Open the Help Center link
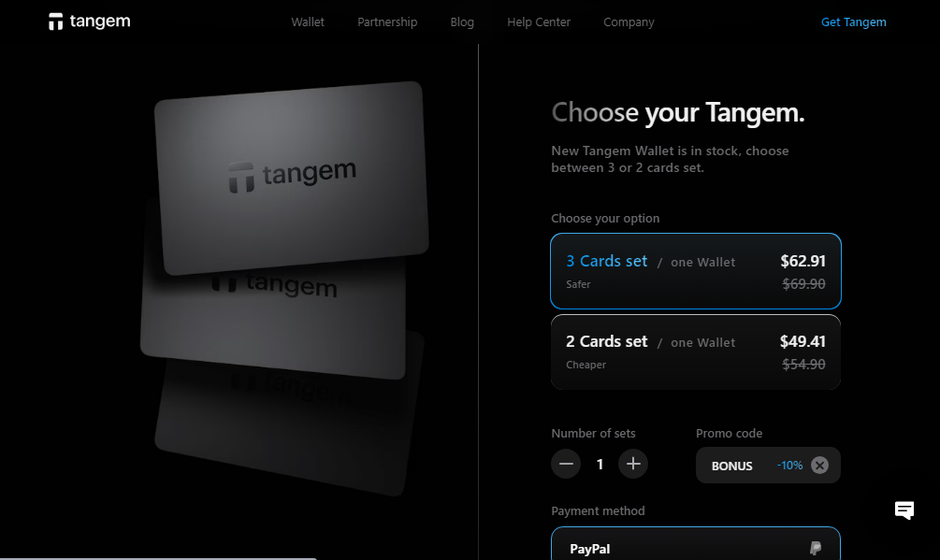This screenshot has width=940, height=560. pyautogui.click(x=539, y=22)
